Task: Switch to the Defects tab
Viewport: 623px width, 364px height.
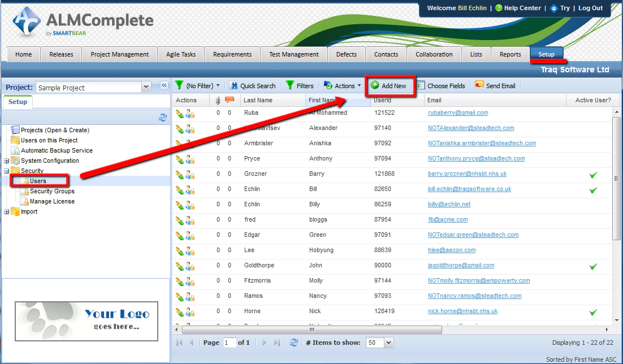Action: point(347,54)
